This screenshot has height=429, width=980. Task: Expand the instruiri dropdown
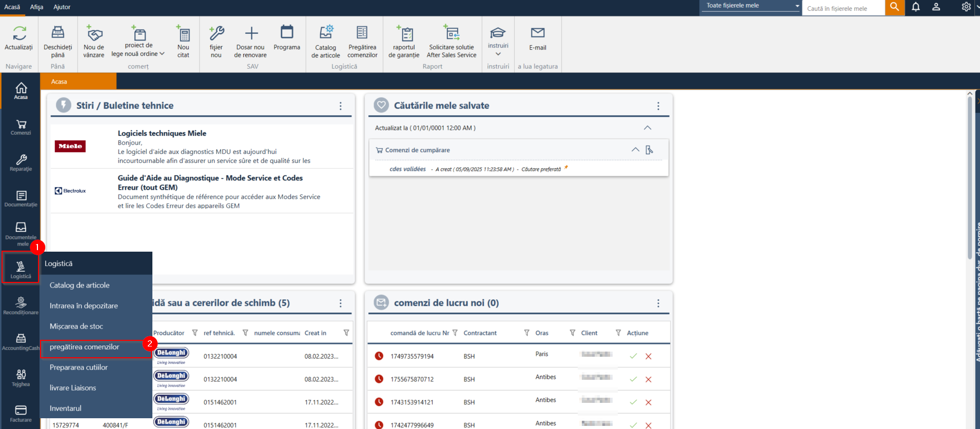coord(498,54)
